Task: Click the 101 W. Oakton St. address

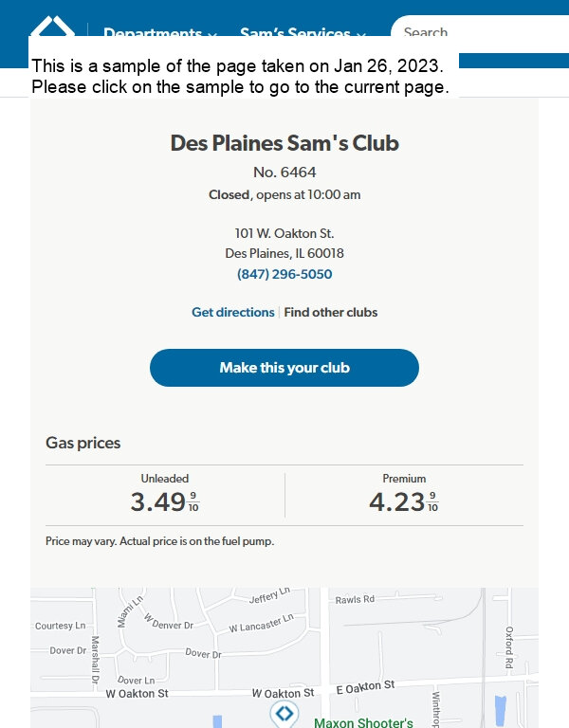Action: [284, 233]
